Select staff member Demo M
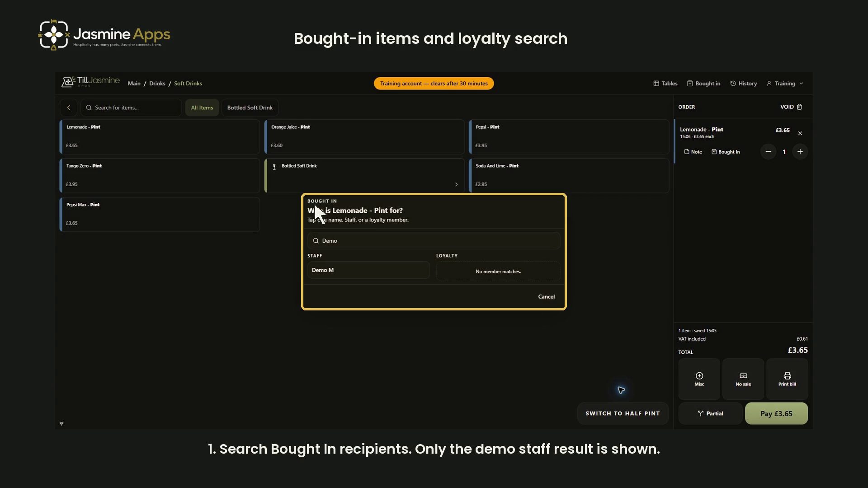This screenshot has height=488, width=868. pos(368,270)
